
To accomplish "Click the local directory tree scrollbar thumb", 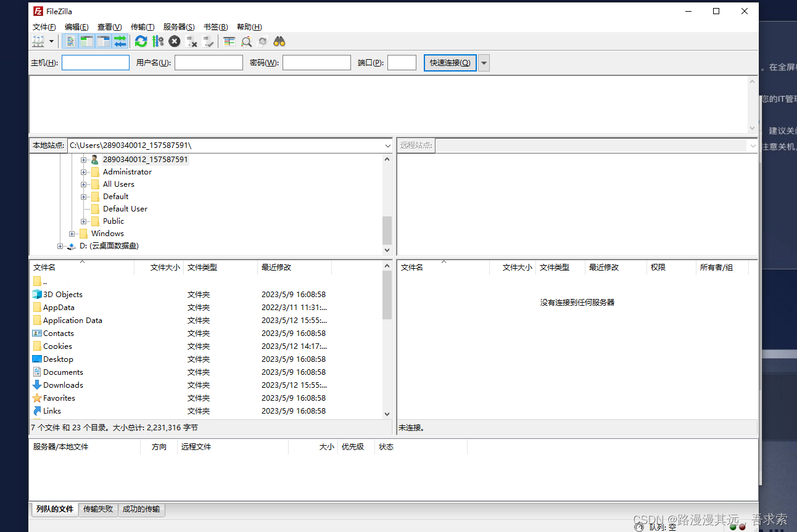I will click(387, 231).
